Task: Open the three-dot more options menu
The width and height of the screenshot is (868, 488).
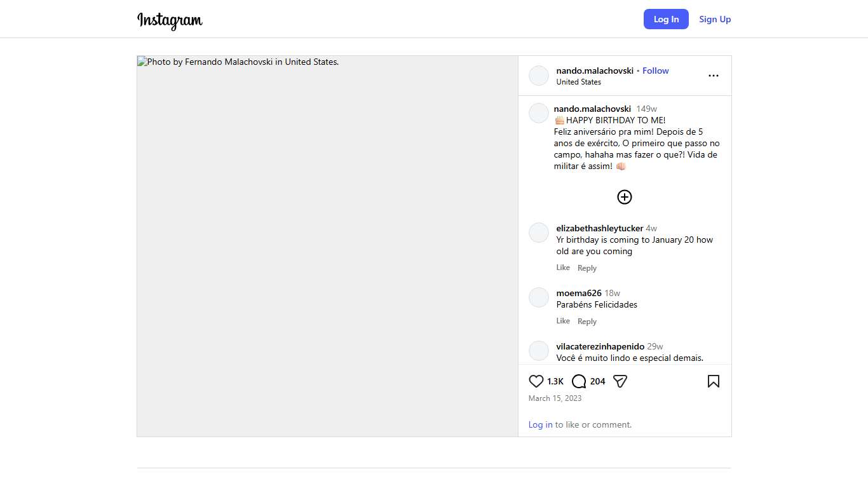Action: coord(713,76)
